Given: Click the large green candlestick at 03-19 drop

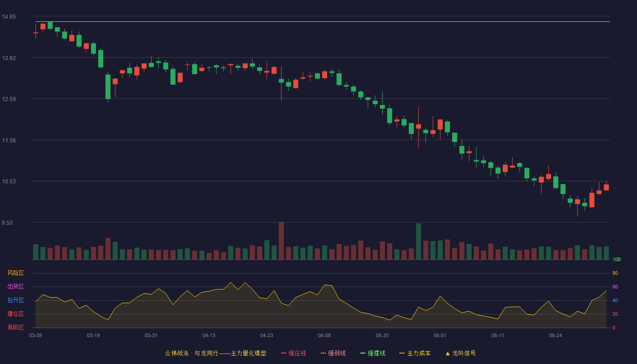Looking at the screenshot, I should coord(108,86).
